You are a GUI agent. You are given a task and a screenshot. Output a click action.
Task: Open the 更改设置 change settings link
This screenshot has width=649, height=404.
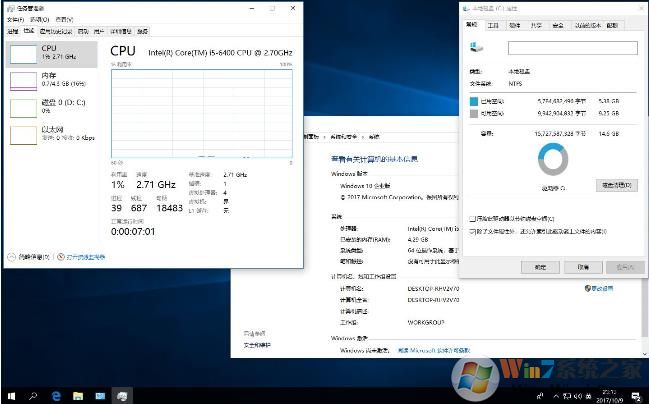point(602,289)
